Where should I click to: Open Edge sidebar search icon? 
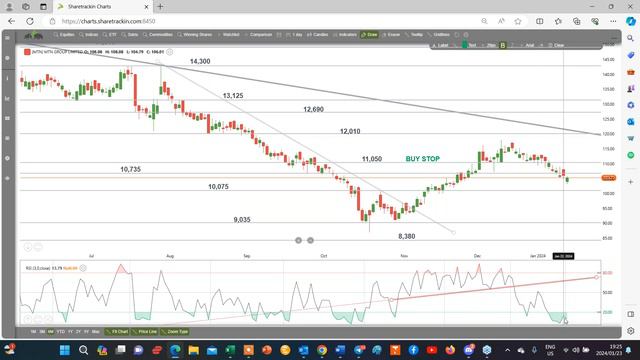(631, 38)
